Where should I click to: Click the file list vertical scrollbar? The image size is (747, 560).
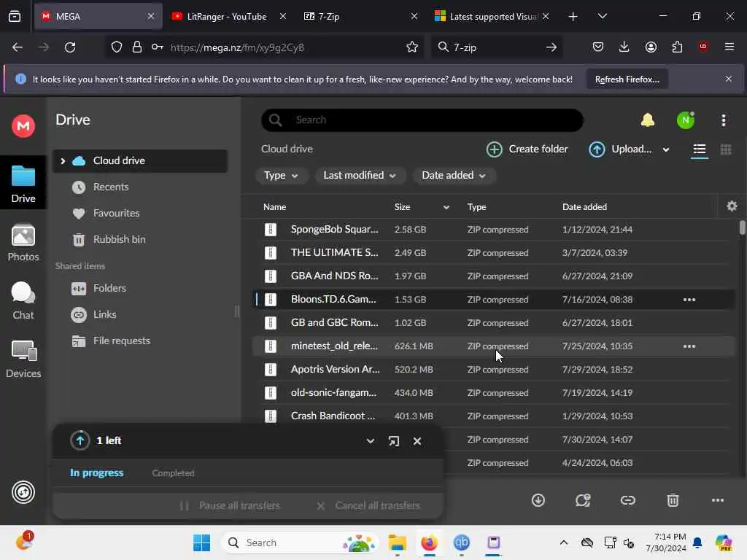[x=742, y=227]
